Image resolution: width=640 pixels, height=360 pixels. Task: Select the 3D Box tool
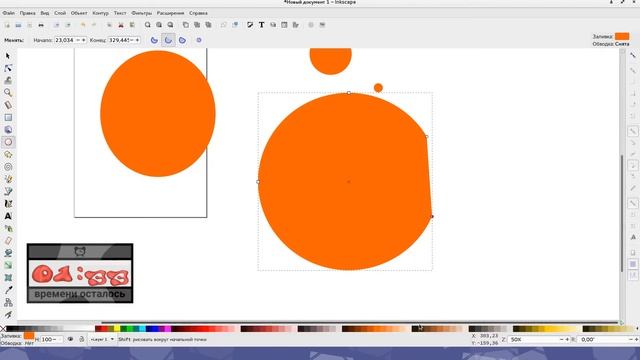(8, 130)
